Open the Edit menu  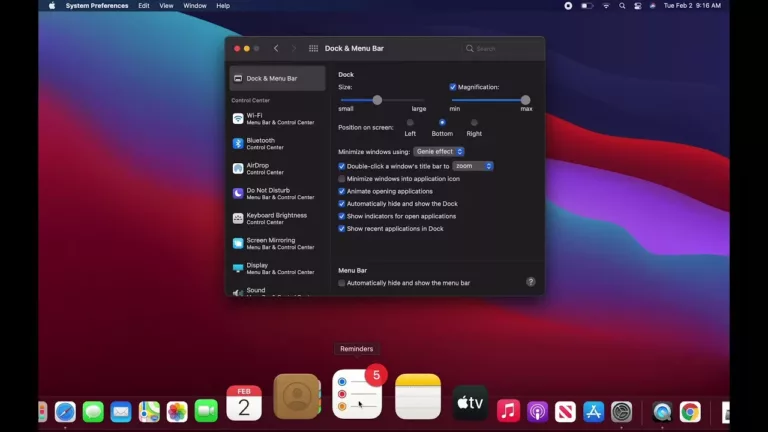(144, 6)
